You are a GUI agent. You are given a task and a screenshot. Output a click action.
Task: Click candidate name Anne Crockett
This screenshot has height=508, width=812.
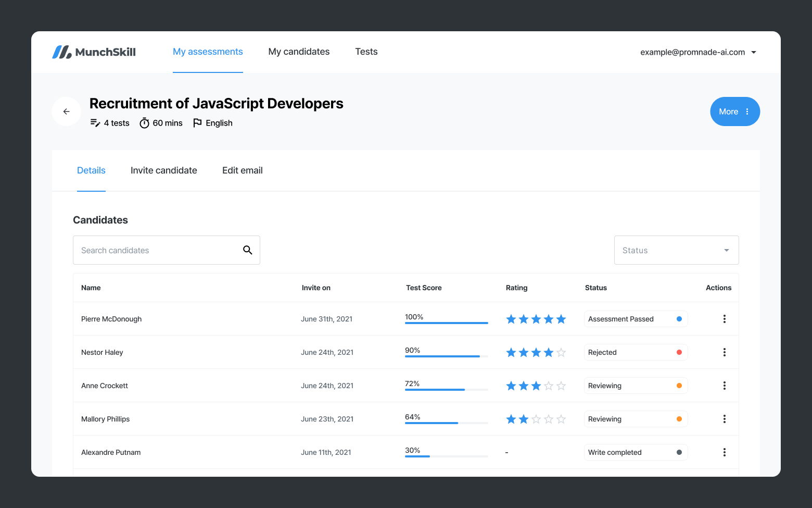point(105,386)
